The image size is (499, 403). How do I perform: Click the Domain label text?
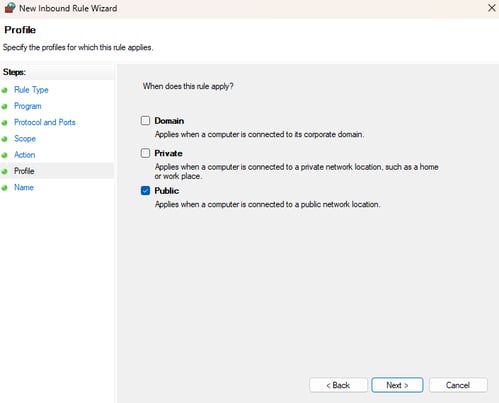point(169,121)
